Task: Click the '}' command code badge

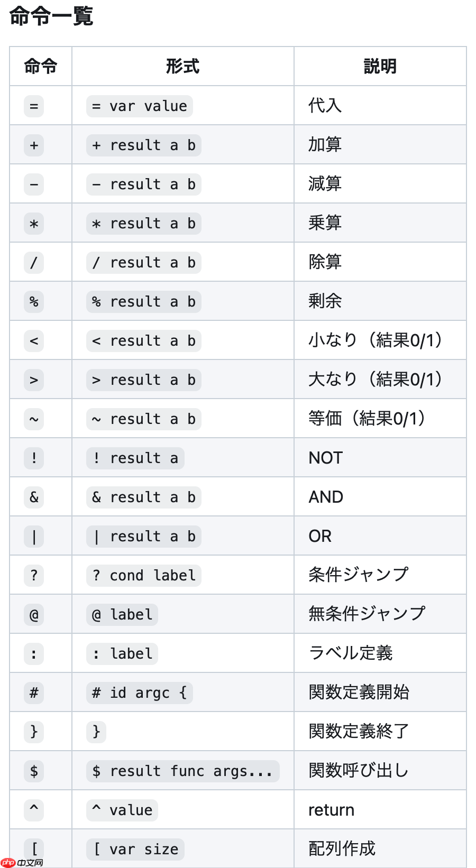Action: click(x=34, y=732)
